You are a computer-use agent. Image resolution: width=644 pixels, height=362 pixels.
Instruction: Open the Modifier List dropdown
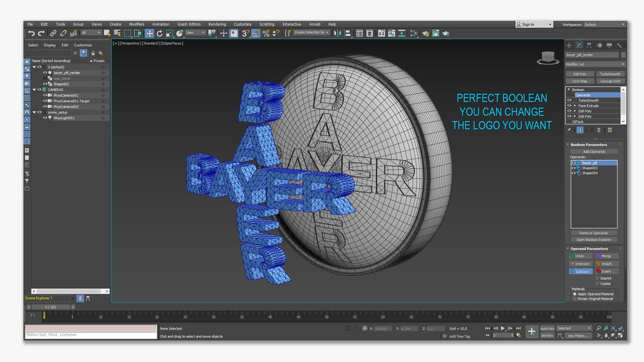[x=595, y=65]
